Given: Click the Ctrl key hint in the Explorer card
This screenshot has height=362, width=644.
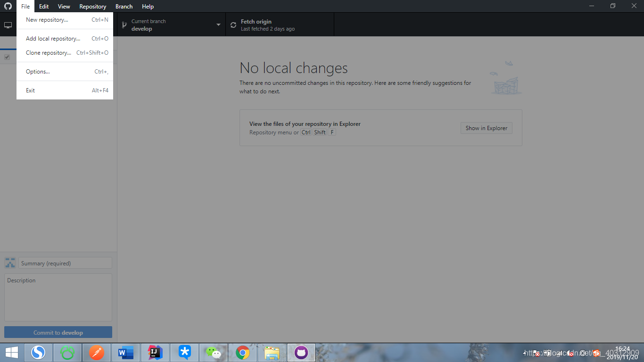Looking at the screenshot, I should pos(306,132).
